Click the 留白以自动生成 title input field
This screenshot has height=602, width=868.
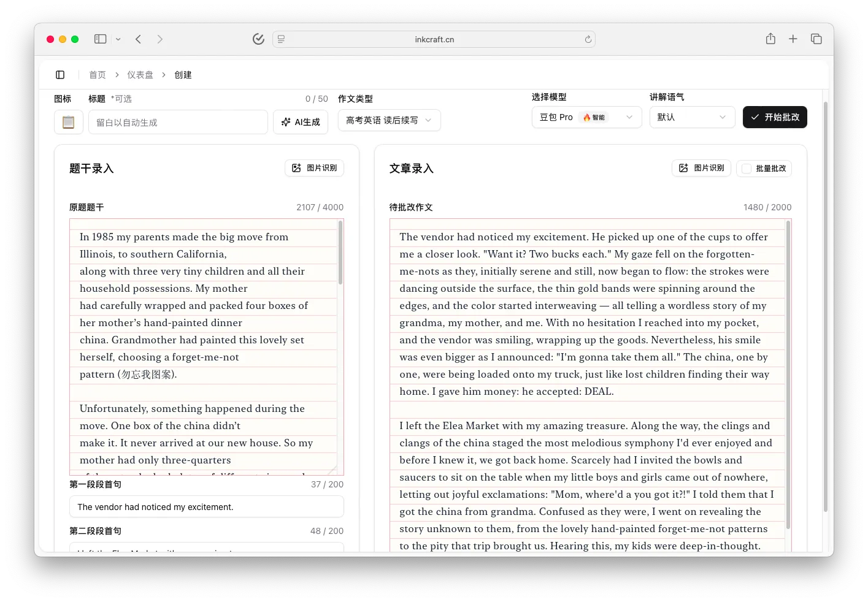(178, 122)
